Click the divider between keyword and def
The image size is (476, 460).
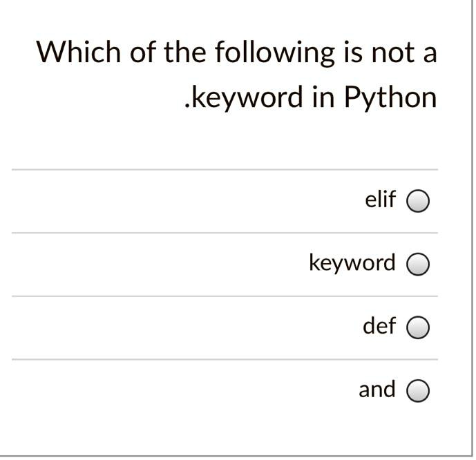(x=225, y=296)
